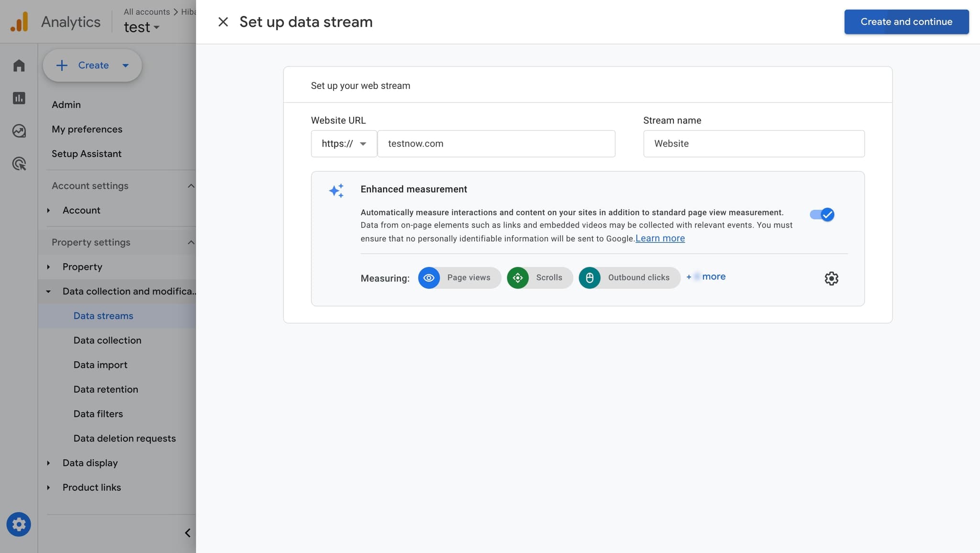The width and height of the screenshot is (980, 553).
Task: Click the Page views measurement icon
Action: click(x=429, y=278)
